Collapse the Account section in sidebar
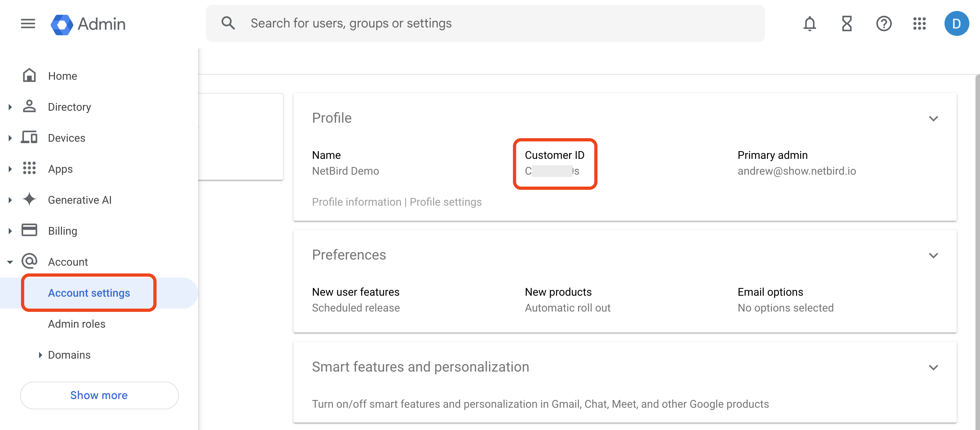This screenshot has height=430, width=980. tap(9, 261)
